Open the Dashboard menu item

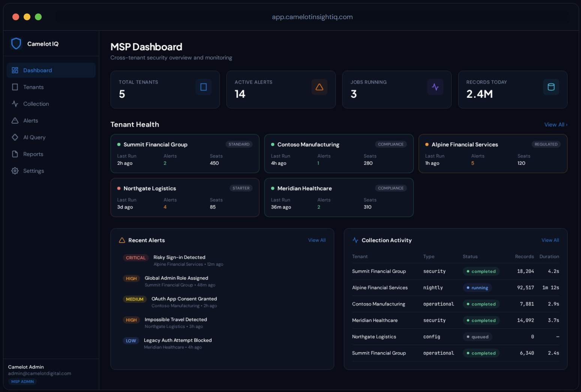click(x=51, y=70)
